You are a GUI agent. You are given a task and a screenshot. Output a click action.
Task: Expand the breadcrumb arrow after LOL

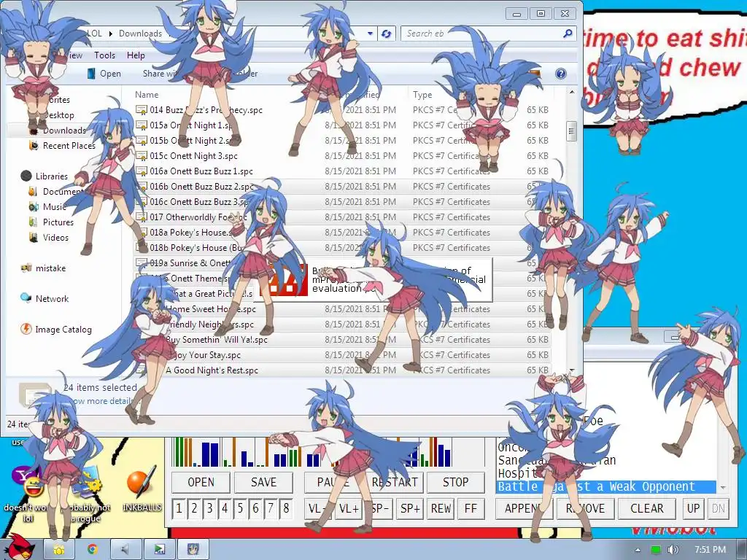point(110,34)
